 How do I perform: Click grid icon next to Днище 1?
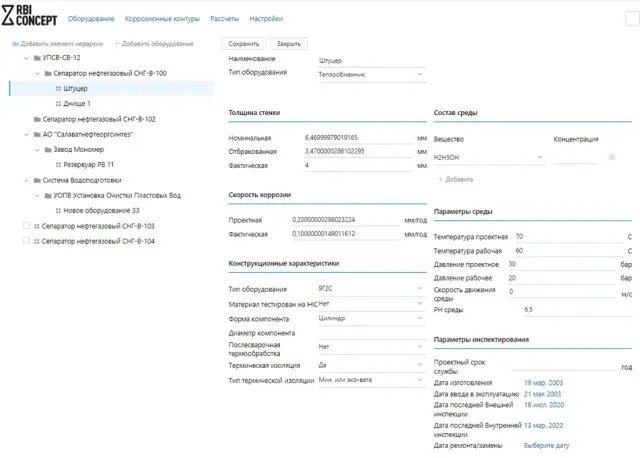click(58, 104)
